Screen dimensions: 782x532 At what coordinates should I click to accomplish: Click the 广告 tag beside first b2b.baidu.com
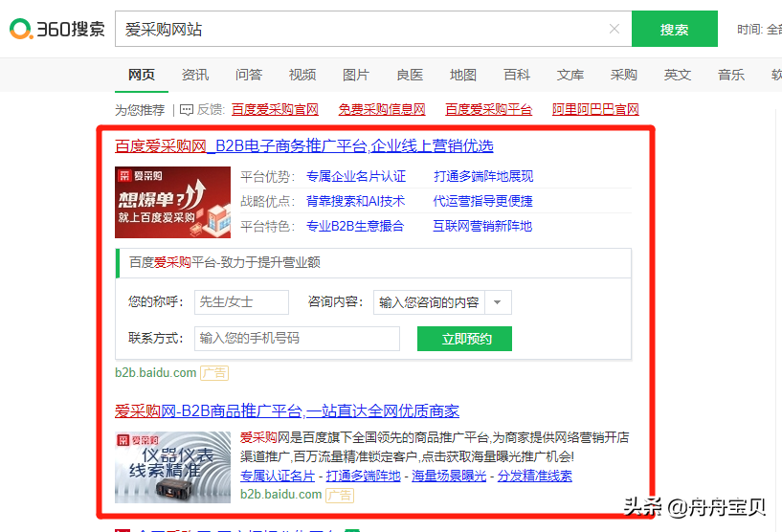[214, 373]
